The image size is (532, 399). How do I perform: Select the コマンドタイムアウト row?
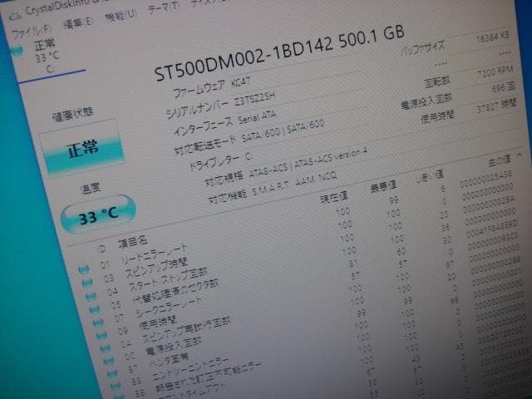click(191, 392)
